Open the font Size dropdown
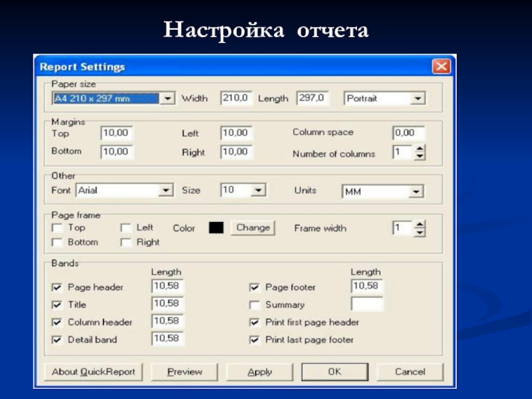This screenshot has height=399, width=532. 258,190
